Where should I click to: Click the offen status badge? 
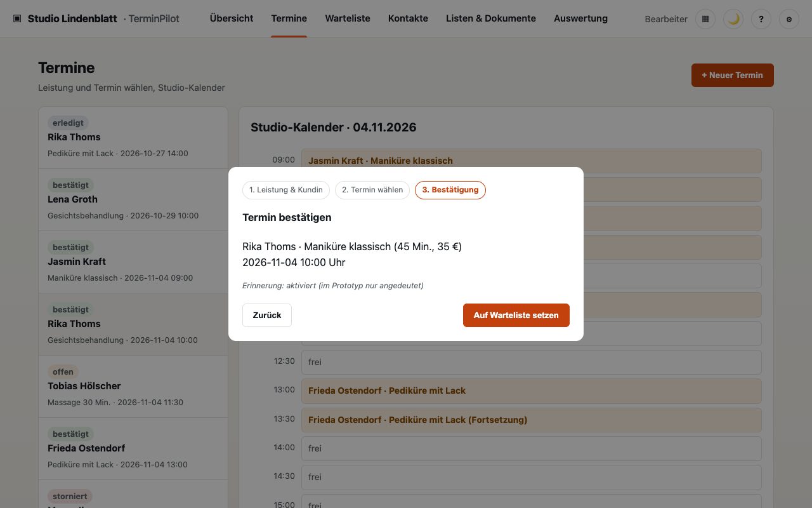63,371
